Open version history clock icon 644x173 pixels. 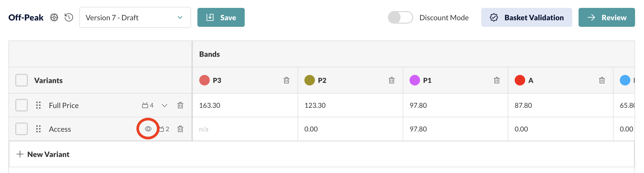(69, 17)
